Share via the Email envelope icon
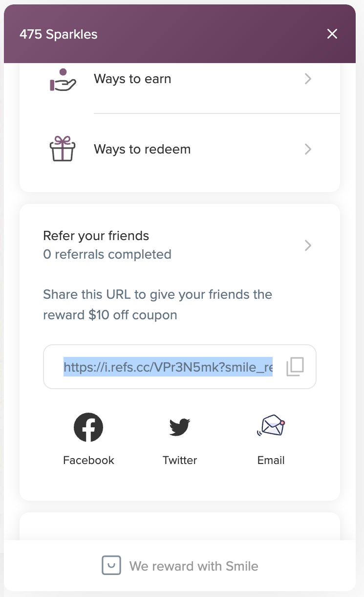This screenshot has width=364, height=597. 271,425
